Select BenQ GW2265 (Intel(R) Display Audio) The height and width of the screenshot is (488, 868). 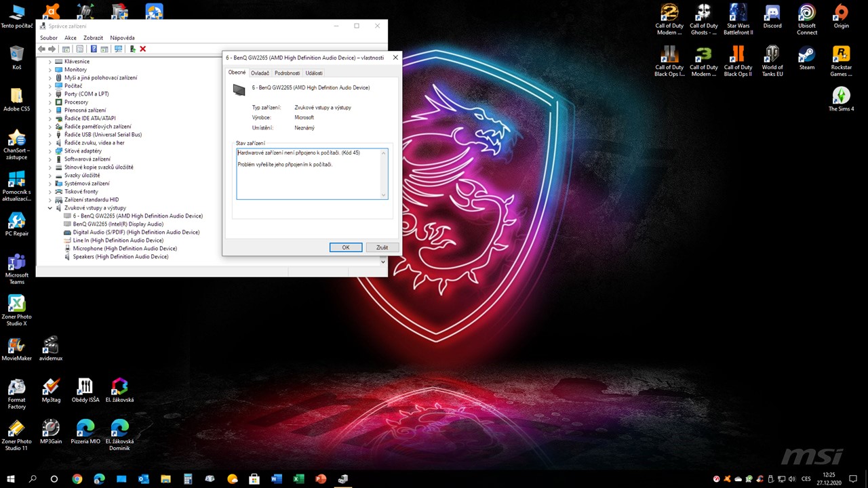click(118, 224)
